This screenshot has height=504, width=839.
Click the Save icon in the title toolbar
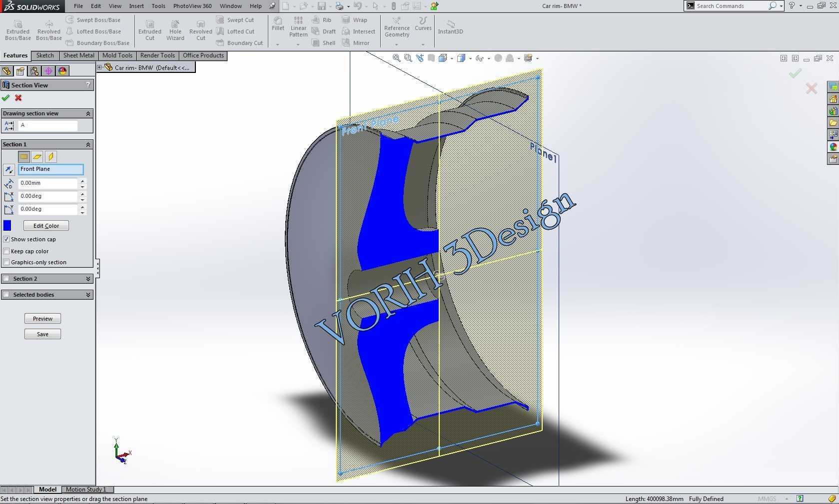(x=322, y=6)
